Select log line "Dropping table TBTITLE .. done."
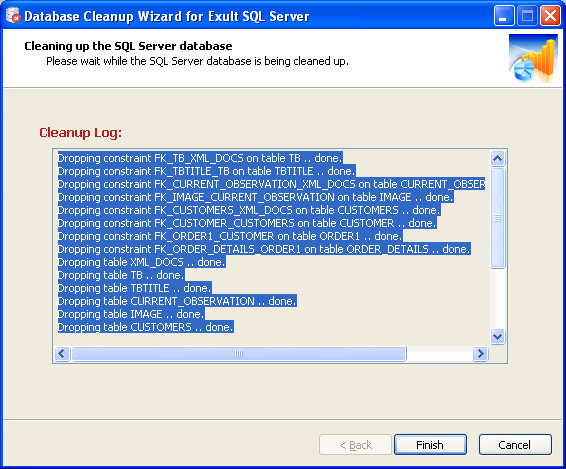 [x=135, y=288]
